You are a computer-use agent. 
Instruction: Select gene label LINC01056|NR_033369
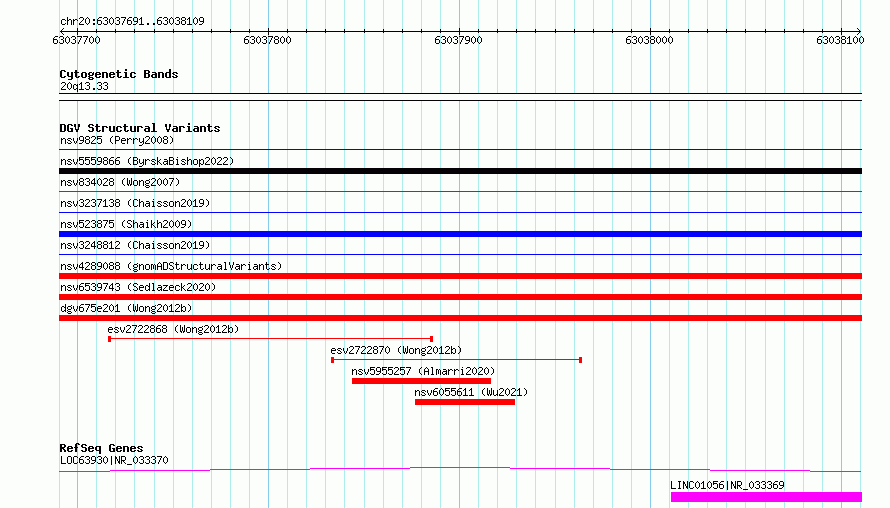tap(727, 485)
